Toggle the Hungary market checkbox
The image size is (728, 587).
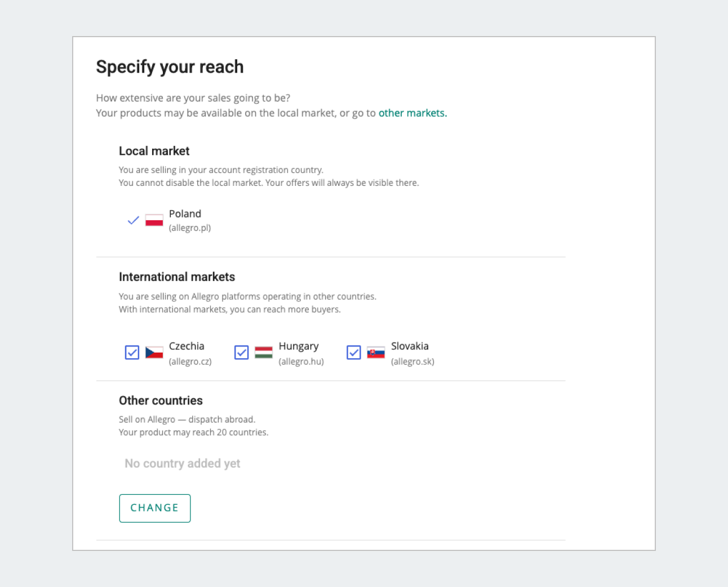point(241,353)
